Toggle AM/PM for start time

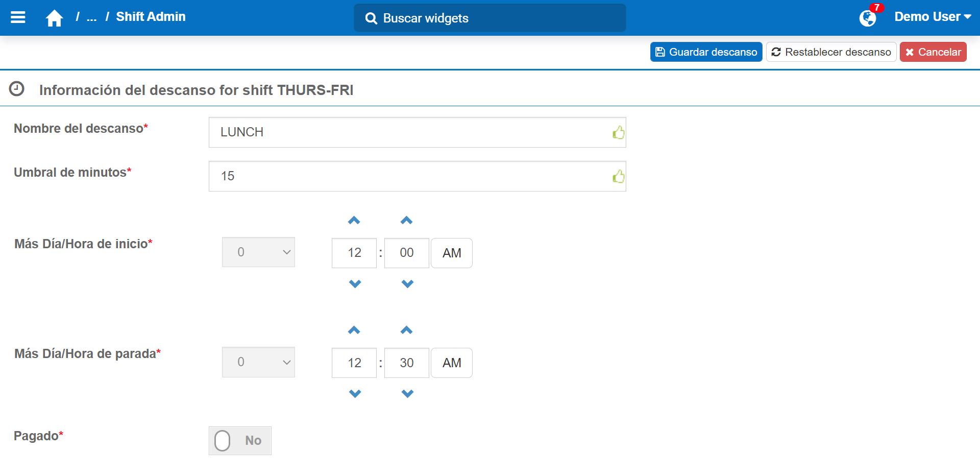452,253
